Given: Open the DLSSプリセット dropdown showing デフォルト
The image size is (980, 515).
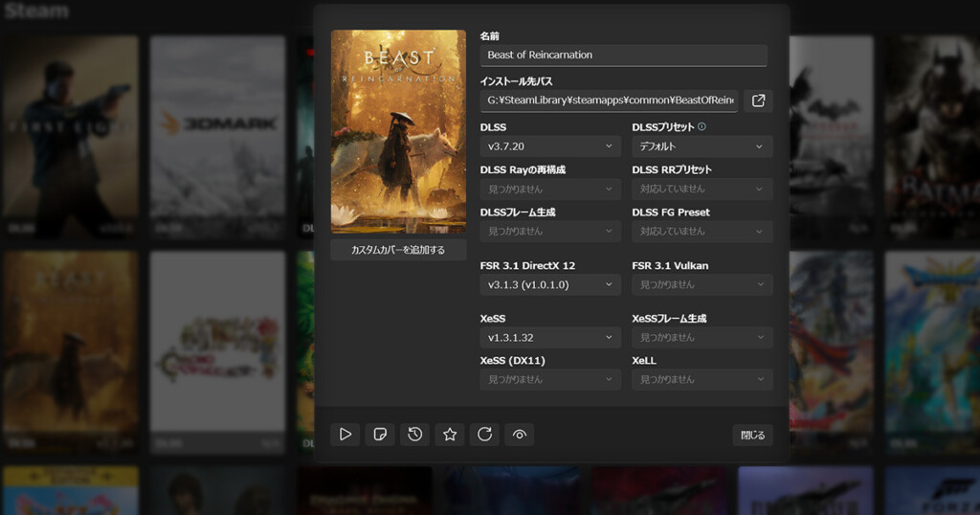Looking at the screenshot, I should point(702,146).
